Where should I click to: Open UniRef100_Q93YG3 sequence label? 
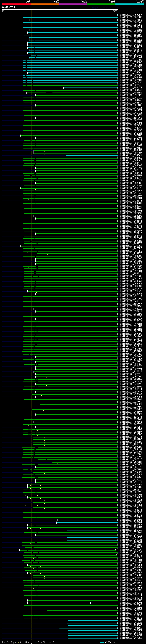131,357
